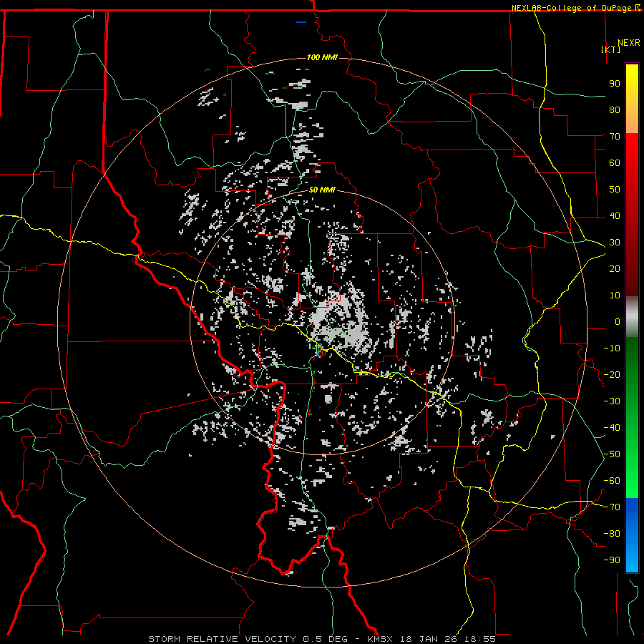644x644 pixels.
Task: Click the KMSX station identifier
Action: 380,639
